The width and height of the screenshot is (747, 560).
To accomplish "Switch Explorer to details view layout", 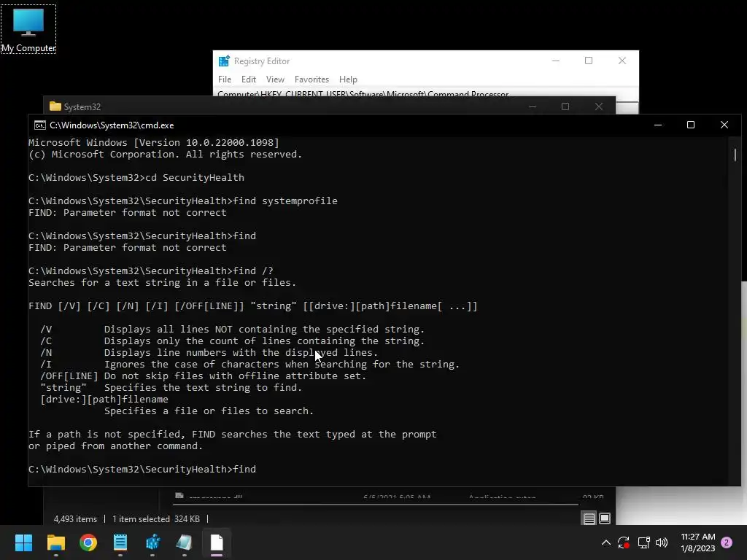I will point(589,518).
